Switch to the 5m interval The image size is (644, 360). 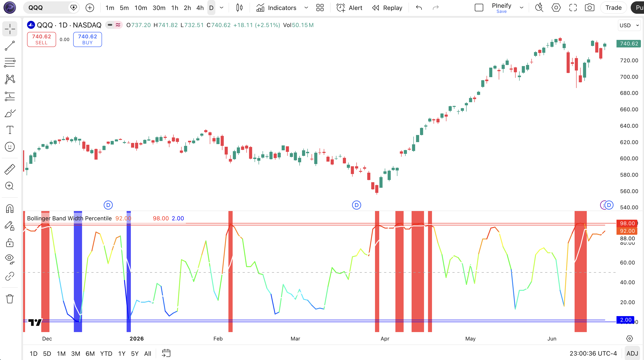[x=124, y=8]
